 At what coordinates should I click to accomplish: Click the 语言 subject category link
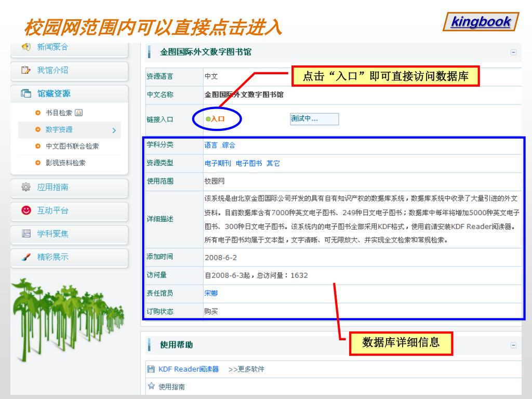[x=211, y=145]
